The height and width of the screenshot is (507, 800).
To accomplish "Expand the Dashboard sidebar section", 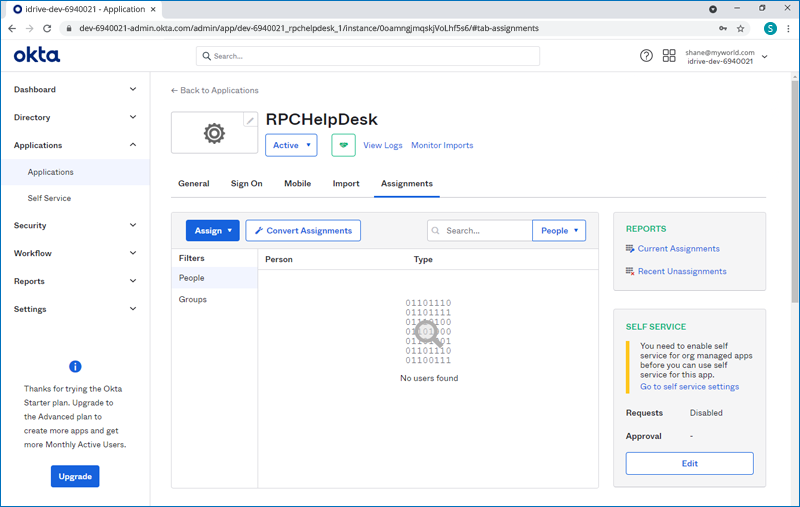I will point(75,90).
